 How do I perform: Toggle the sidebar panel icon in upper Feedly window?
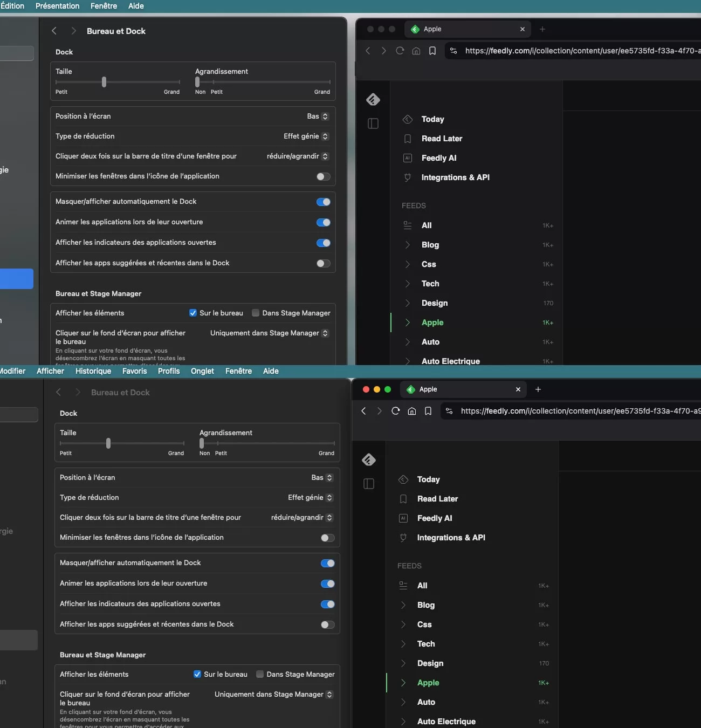[373, 123]
